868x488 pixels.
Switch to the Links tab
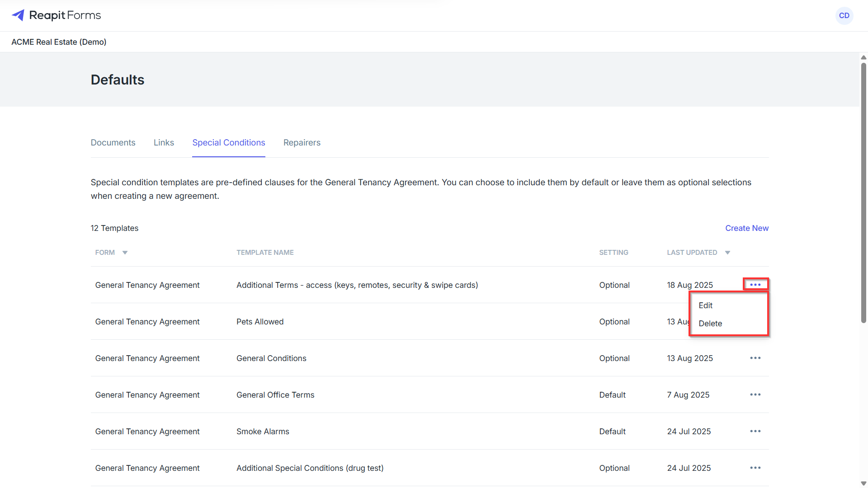click(164, 143)
